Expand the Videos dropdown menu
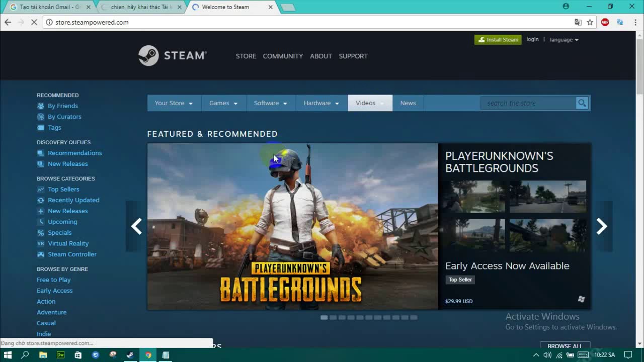This screenshot has width=644, height=362. pos(370,103)
